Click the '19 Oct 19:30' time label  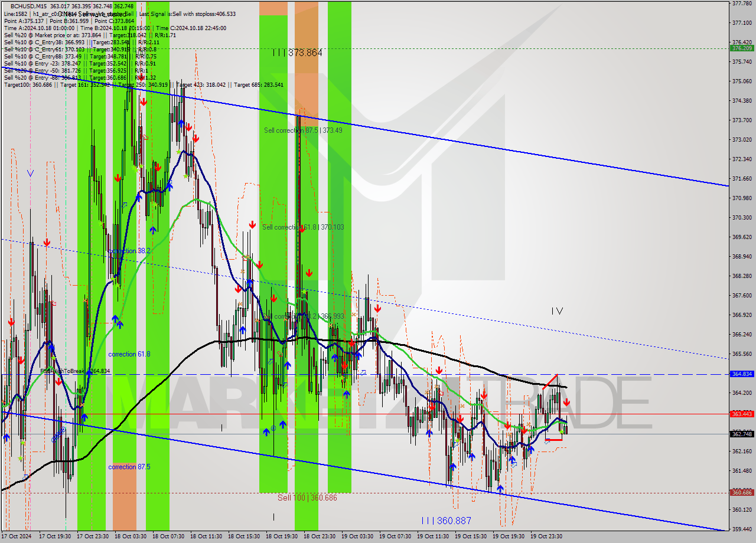(x=508, y=537)
